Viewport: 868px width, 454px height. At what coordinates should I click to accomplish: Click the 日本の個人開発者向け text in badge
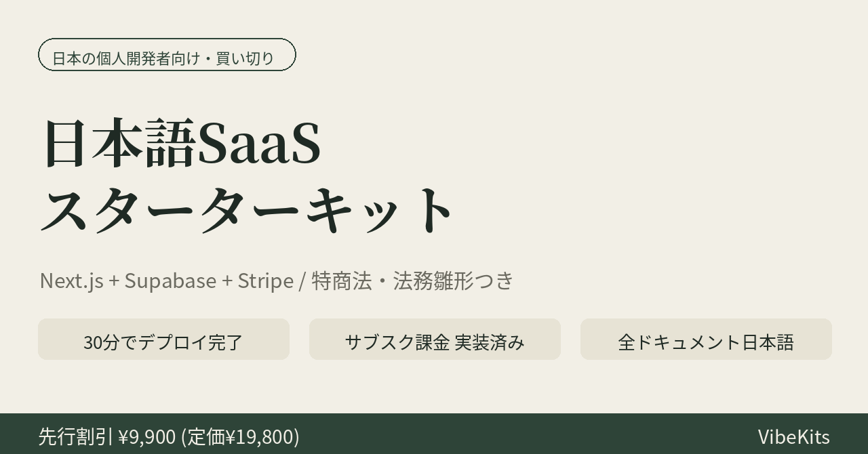(126, 58)
